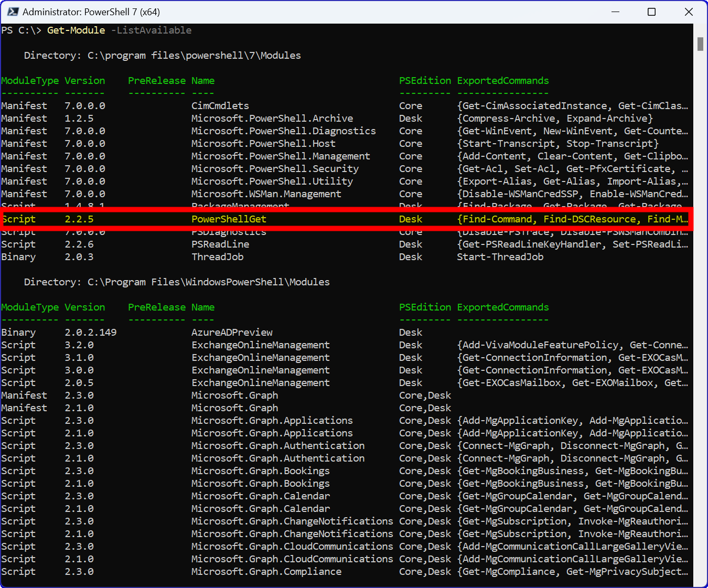Click the 'PowerShellGet' module name
The width and height of the screenshot is (708, 588).
point(229,219)
